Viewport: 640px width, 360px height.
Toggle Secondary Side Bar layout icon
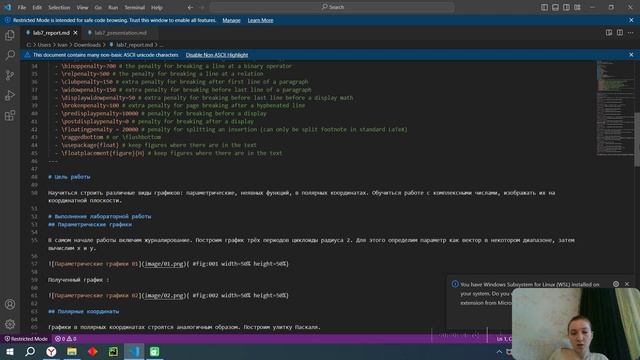tap(566, 7)
